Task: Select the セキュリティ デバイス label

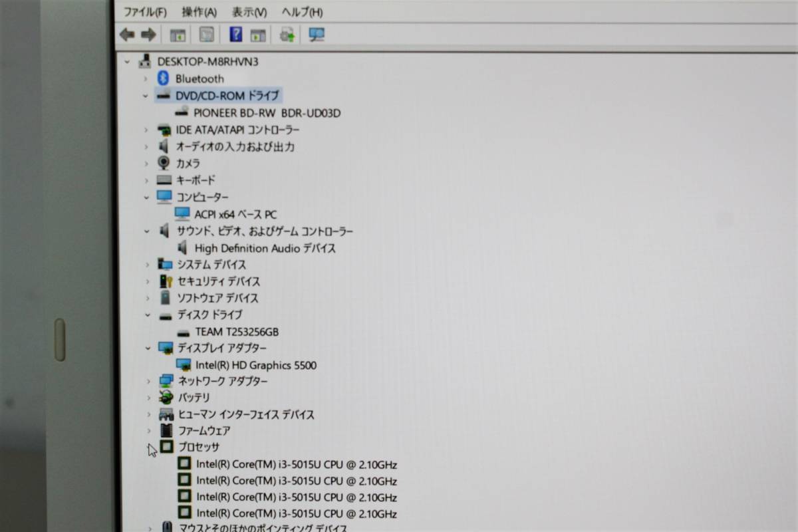Action: tap(219, 281)
